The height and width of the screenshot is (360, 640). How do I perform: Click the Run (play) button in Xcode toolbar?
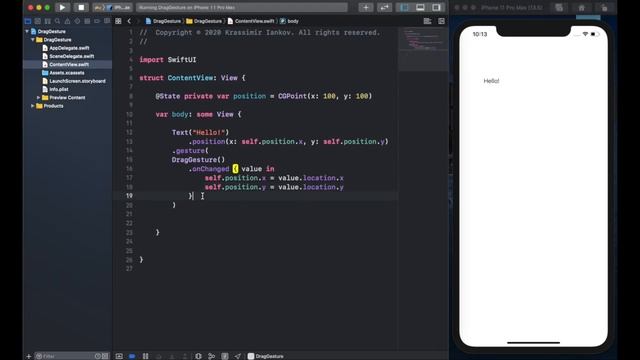62,7
